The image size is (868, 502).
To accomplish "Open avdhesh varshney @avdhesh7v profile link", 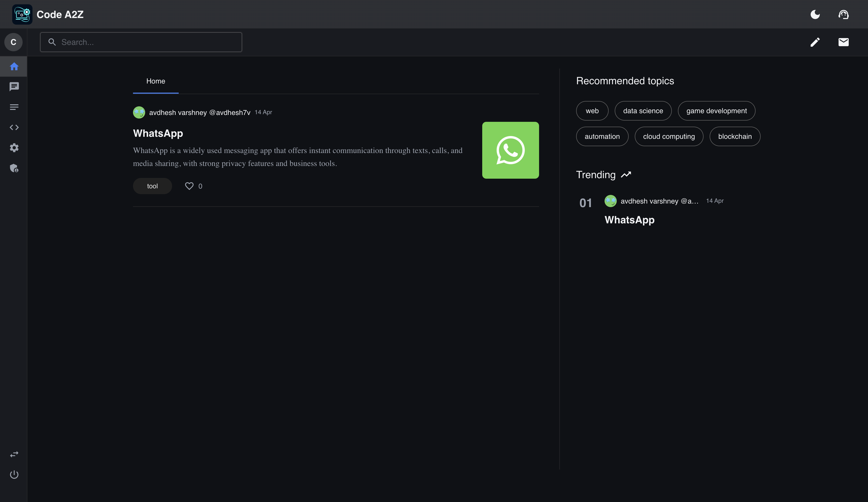I will tap(200, 113).
